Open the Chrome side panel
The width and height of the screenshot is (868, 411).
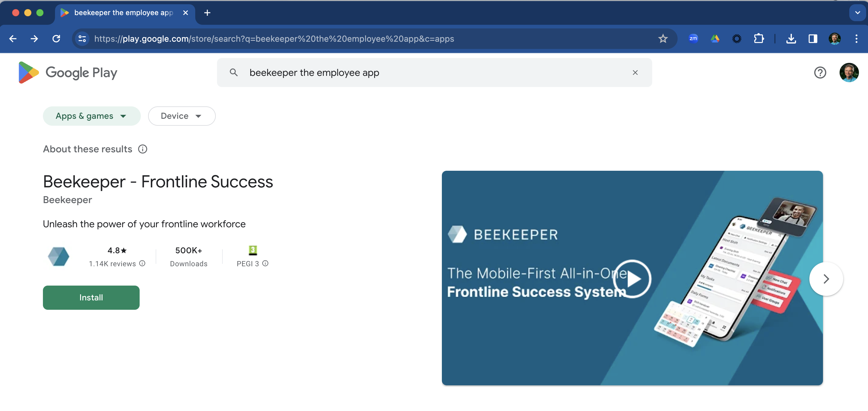(813, 39)
